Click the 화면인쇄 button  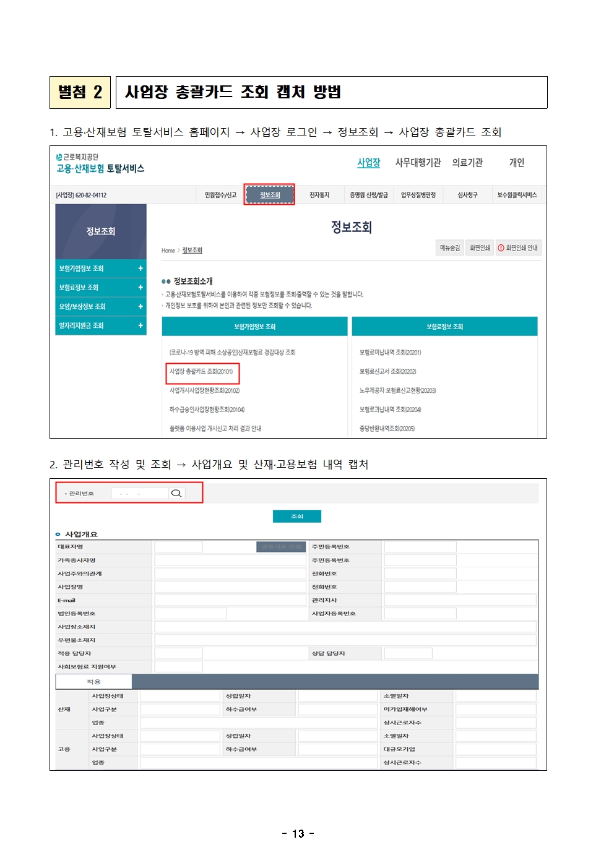480,248
